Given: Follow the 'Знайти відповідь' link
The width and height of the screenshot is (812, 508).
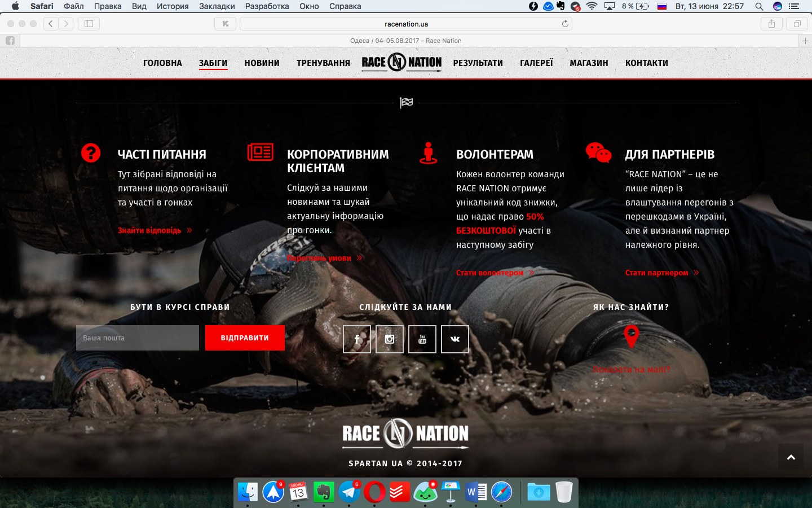Looking at the screenshot, I should [x=155, y=230].
